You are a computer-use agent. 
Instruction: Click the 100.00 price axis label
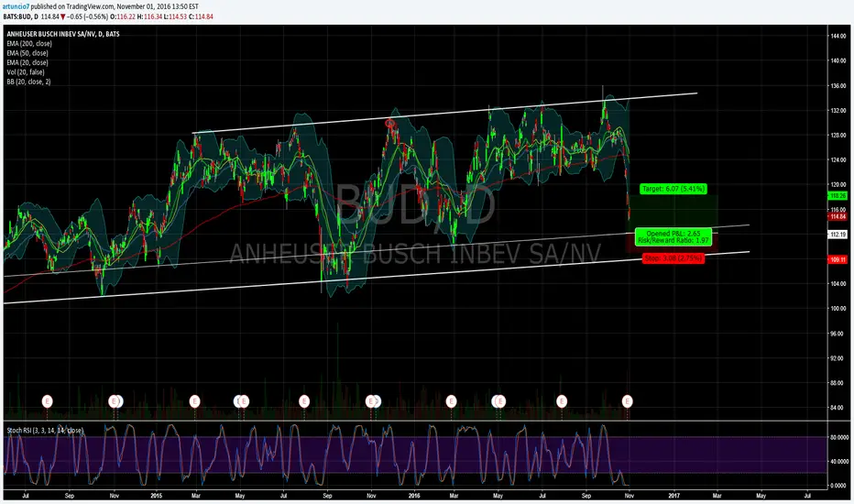(838, 309)
